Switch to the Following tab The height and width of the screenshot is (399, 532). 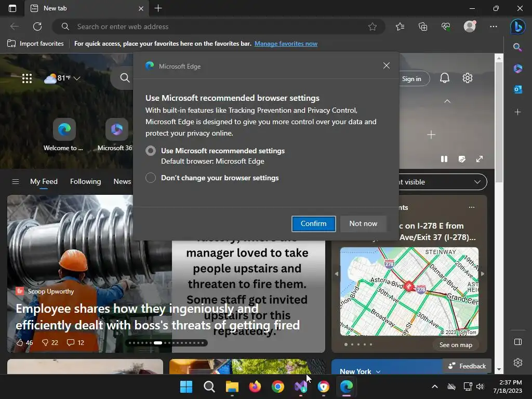coord(86,181)
